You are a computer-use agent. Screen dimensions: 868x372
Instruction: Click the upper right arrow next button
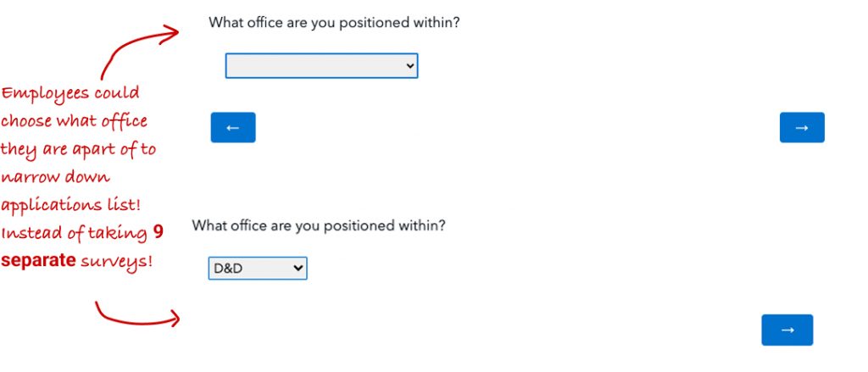[802, 128]
